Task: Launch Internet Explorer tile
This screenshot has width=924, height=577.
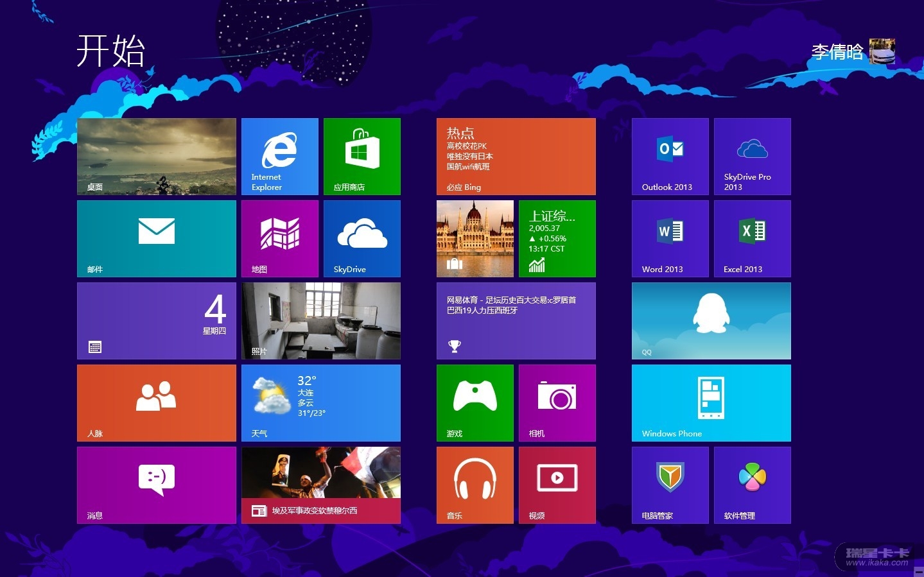Action: point(280,157)
